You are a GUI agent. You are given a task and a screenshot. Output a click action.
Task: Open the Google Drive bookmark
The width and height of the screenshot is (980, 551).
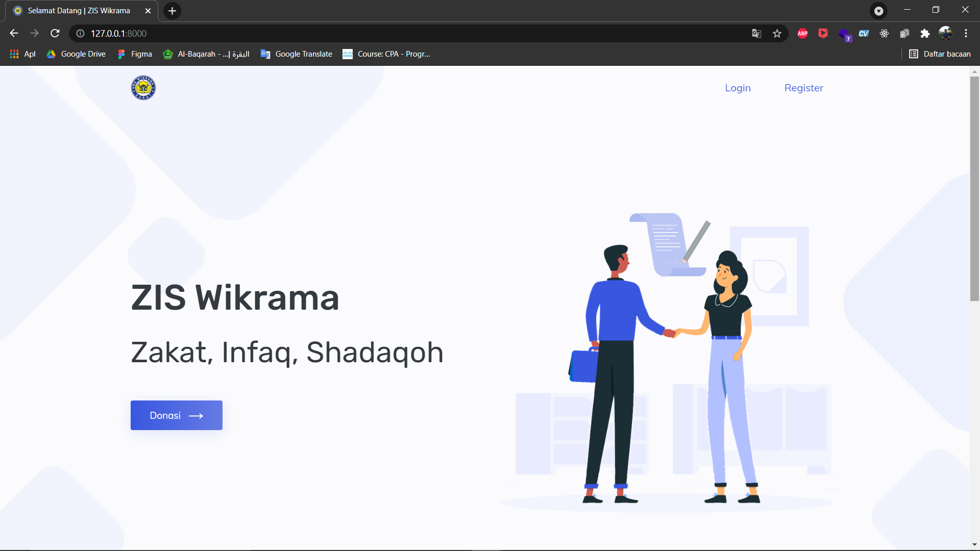[76, 54]
